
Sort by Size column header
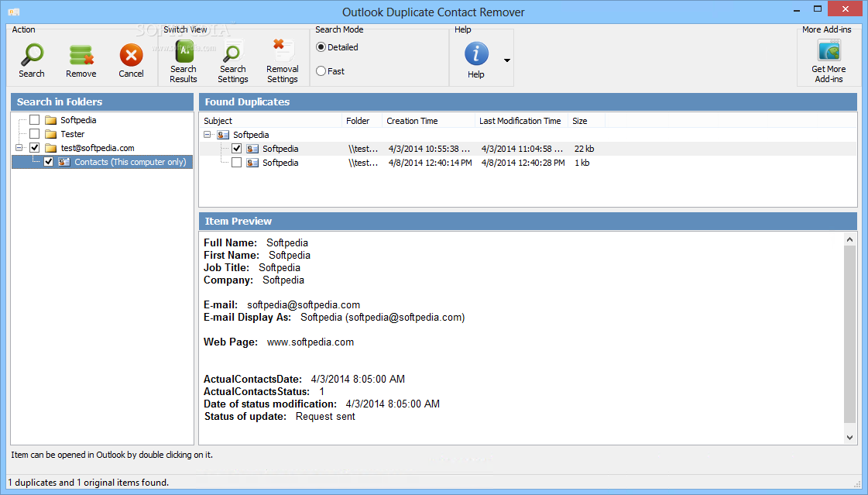point(586,121)
